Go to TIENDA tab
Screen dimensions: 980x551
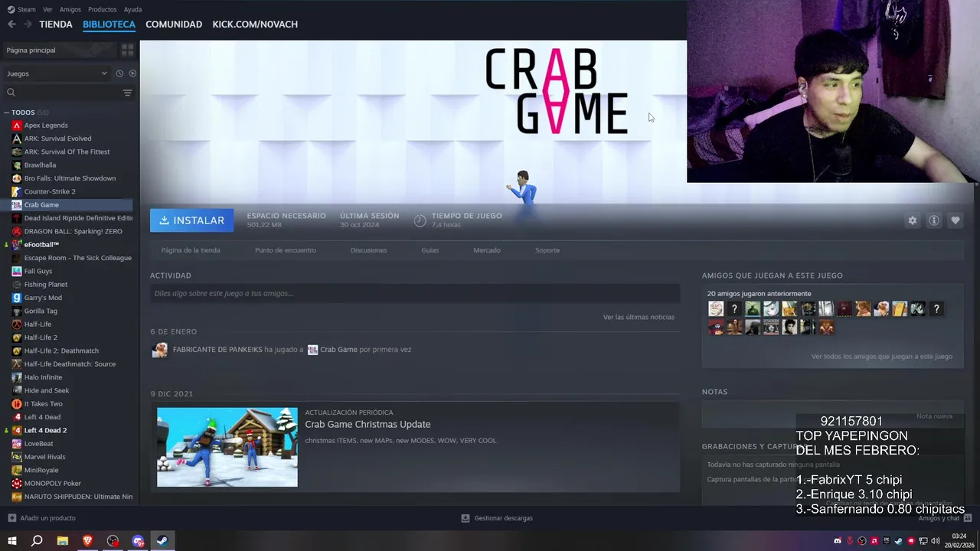point(56,24)
